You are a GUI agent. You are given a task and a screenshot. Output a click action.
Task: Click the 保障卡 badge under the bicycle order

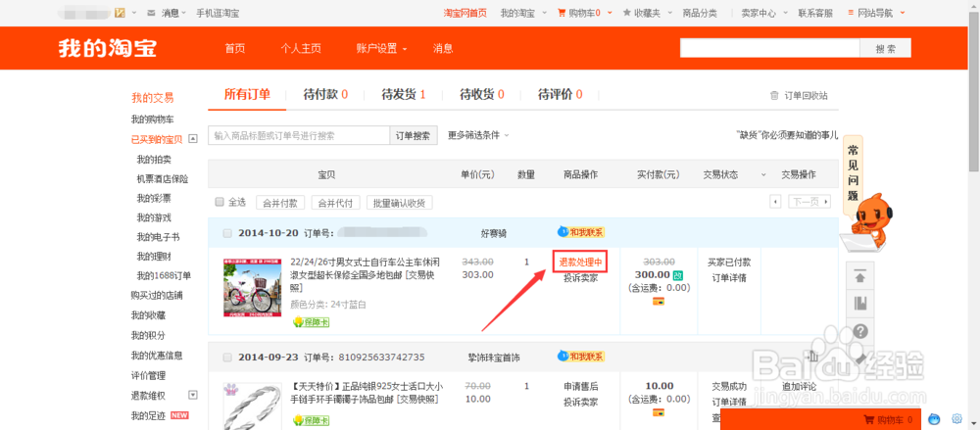click(312, 322)
